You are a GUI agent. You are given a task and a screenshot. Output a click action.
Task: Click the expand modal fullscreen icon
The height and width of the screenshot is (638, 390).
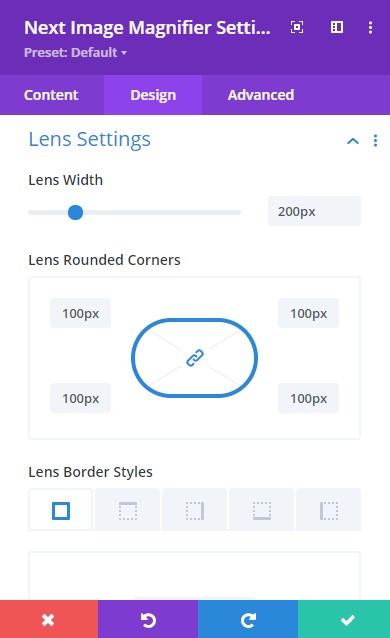(297, 27)
